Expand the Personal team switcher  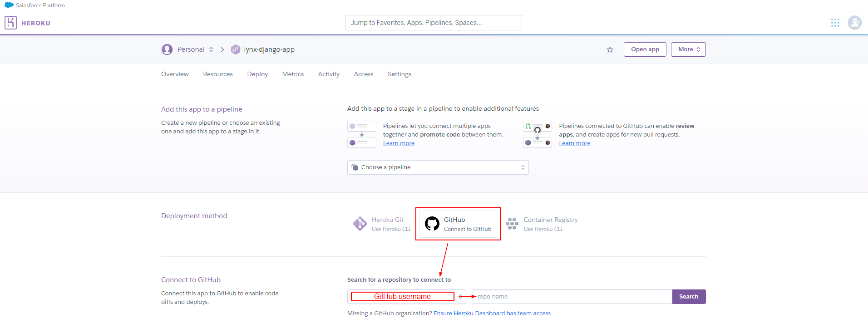pos(195,49)
